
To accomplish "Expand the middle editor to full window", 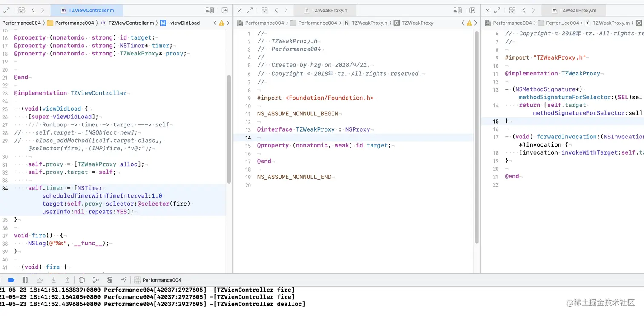I will click(x=250, y=10).
